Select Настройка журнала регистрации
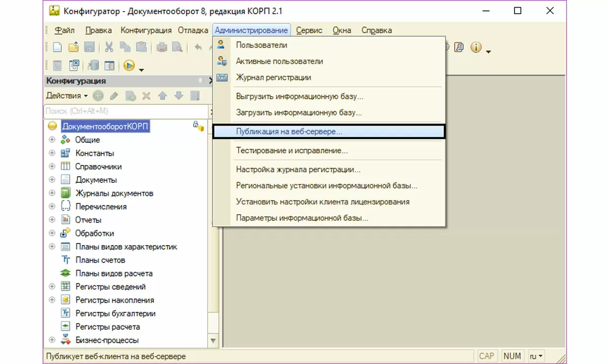The width and height of the screenshot is (608, 364). [329, 170]
